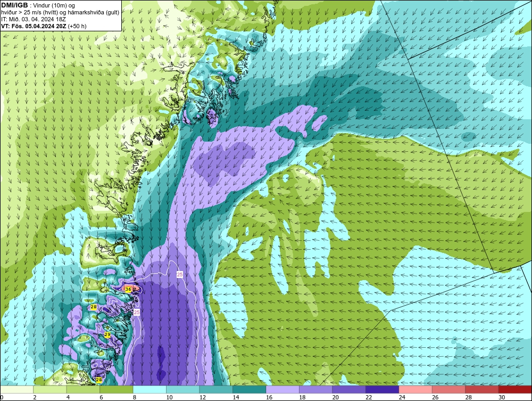Viewport: 532px width, 401px height.
Task: Click the 16–18 m/s lavender legend swatch
Action: (x=282, y=389)
